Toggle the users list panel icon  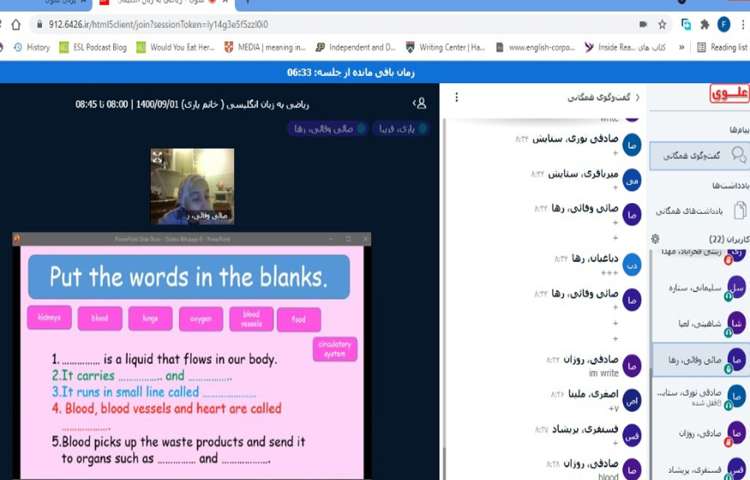pos(420,102)
